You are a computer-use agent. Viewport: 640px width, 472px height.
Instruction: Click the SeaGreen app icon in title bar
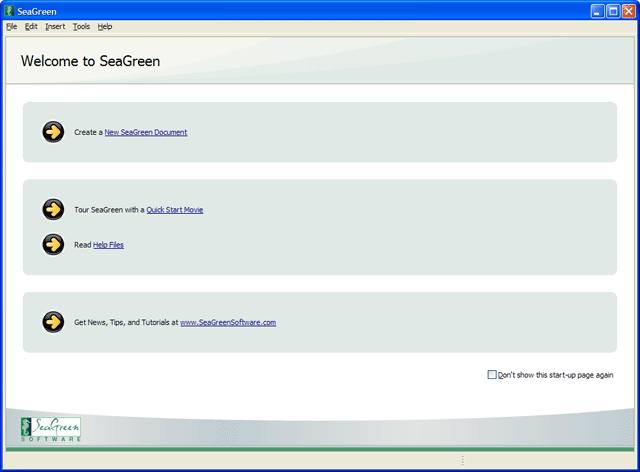coord(10,11)
